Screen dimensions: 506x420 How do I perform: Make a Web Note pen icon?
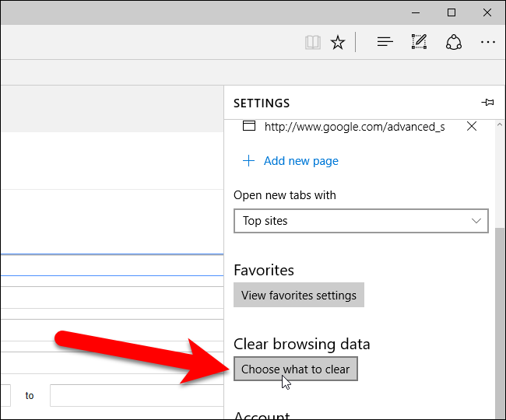[x=420, y=43]
